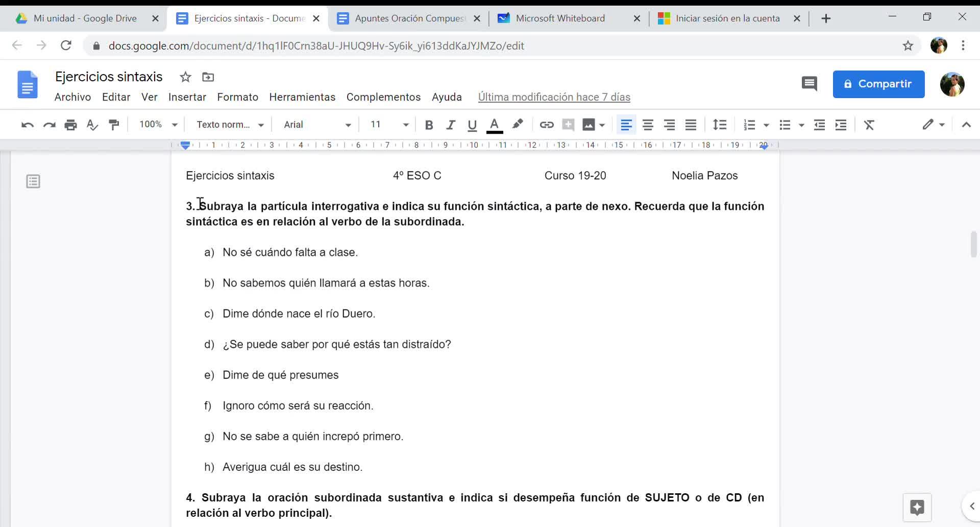Toggle bold formatting

point(429,125)
